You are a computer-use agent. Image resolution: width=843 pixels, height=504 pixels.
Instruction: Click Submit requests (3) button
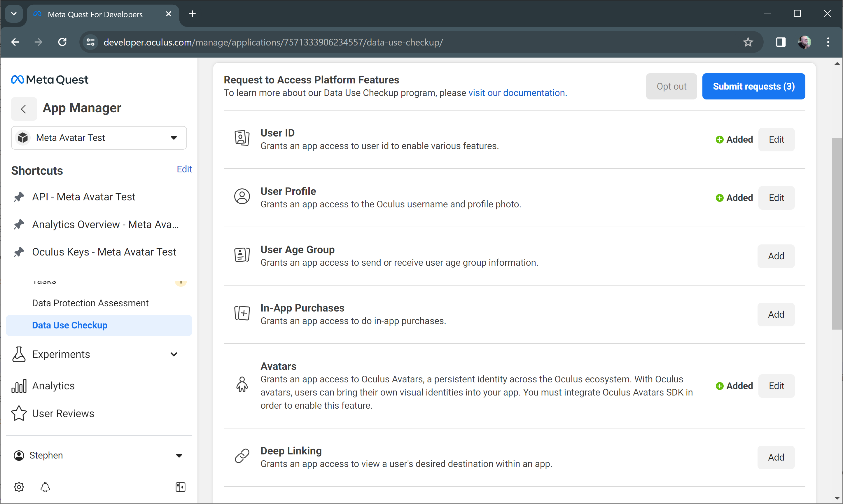point(753,86)
